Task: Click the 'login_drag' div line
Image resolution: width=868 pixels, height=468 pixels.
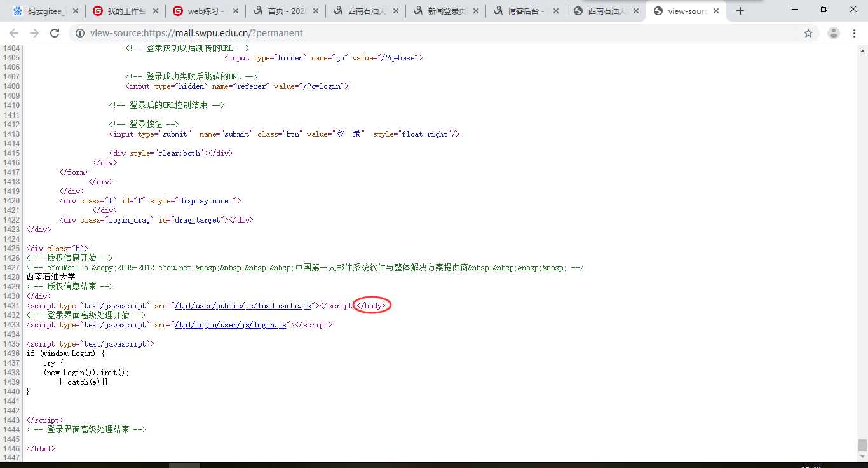Action: tap(156, 220)
